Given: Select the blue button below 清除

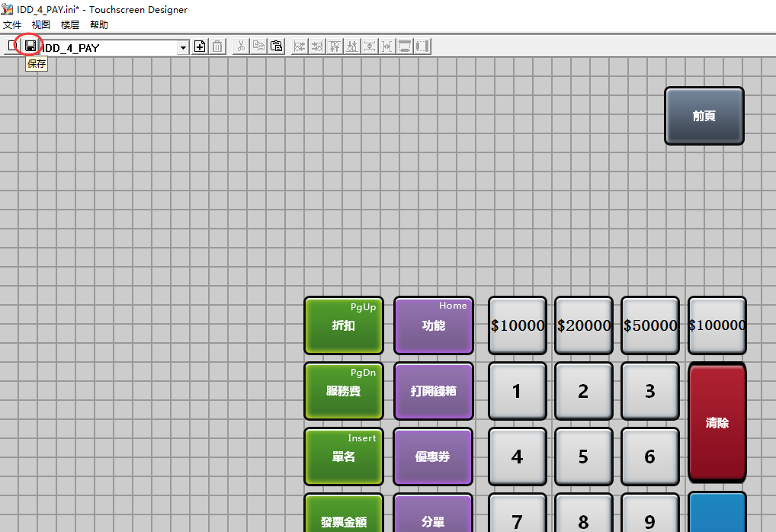Looking at the screenshot, I should 717,511.
